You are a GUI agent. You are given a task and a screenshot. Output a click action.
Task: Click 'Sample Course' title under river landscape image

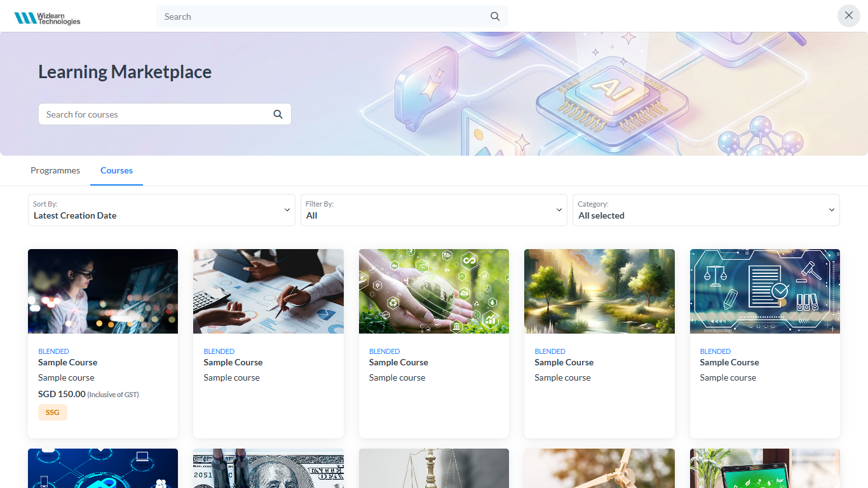(x=564, y=362)
